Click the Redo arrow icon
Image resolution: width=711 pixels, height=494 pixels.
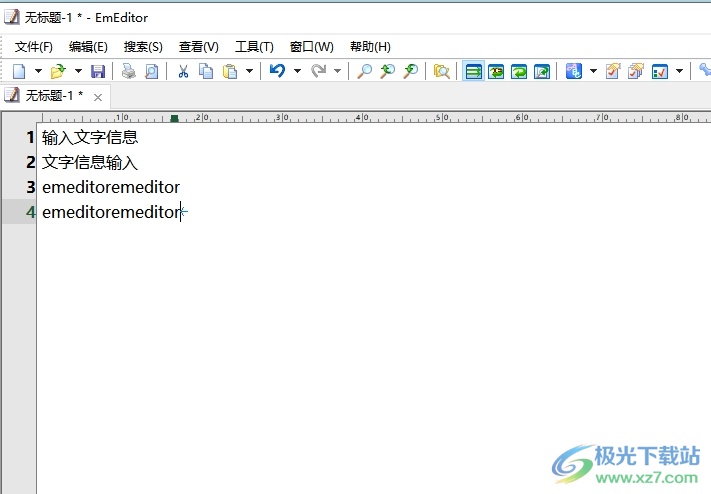(x=318, y=71)
